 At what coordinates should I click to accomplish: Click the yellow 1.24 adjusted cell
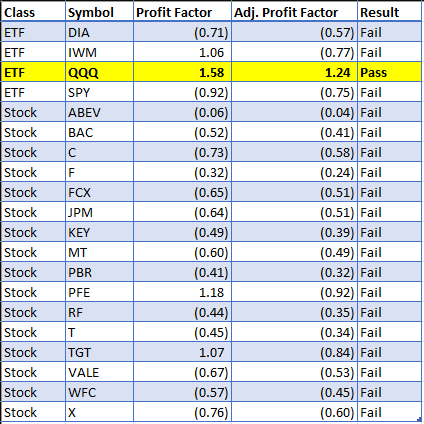(x=294, y=72)
